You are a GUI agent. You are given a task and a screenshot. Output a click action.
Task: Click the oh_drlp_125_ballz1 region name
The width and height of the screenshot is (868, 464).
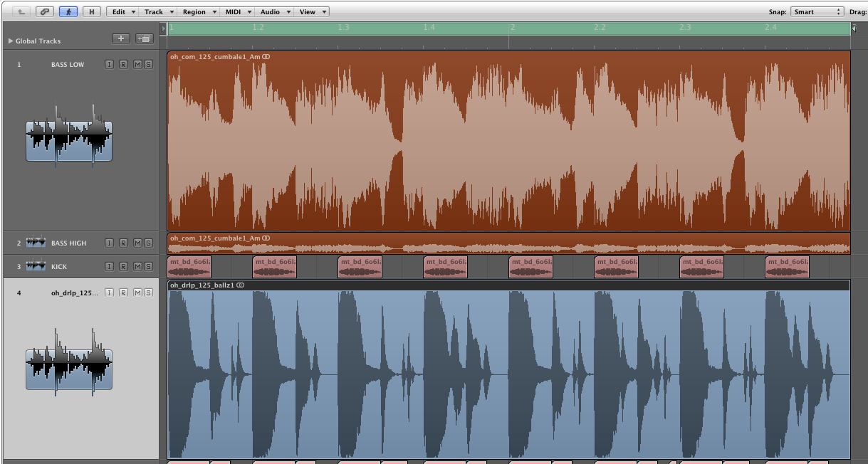tap(203, 285)
